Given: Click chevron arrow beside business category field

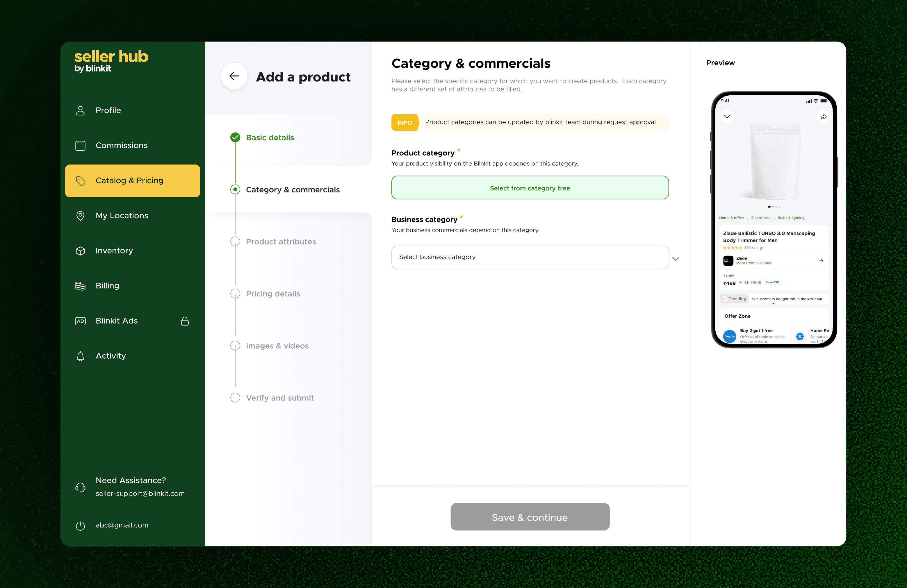Looking at the screenshot, I should point(676,259).
